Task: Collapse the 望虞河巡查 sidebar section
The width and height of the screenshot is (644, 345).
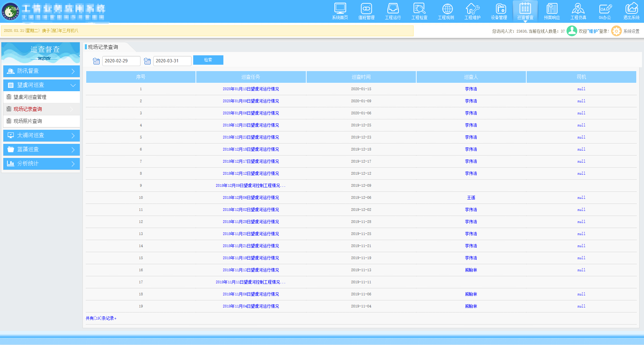Action: click(x=41, y=85)
